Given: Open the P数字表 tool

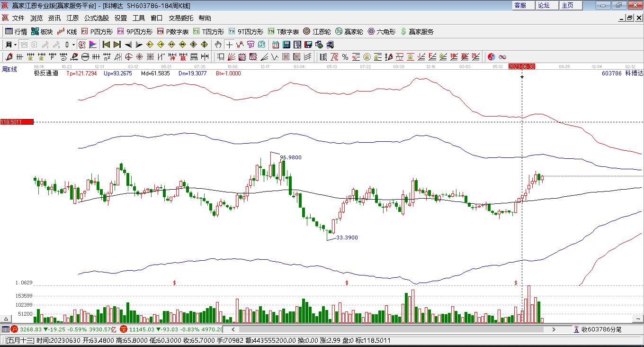Looking at the screenshot, I should pyautogui.click(x=173, y=32).
